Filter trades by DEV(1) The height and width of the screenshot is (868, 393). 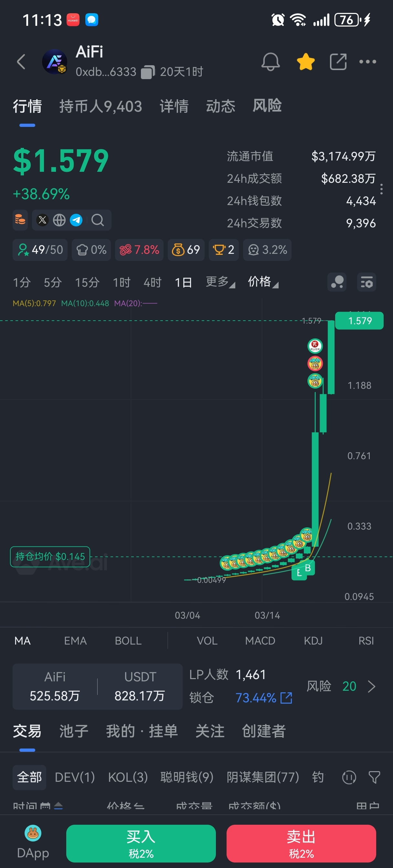coord(75,777)
